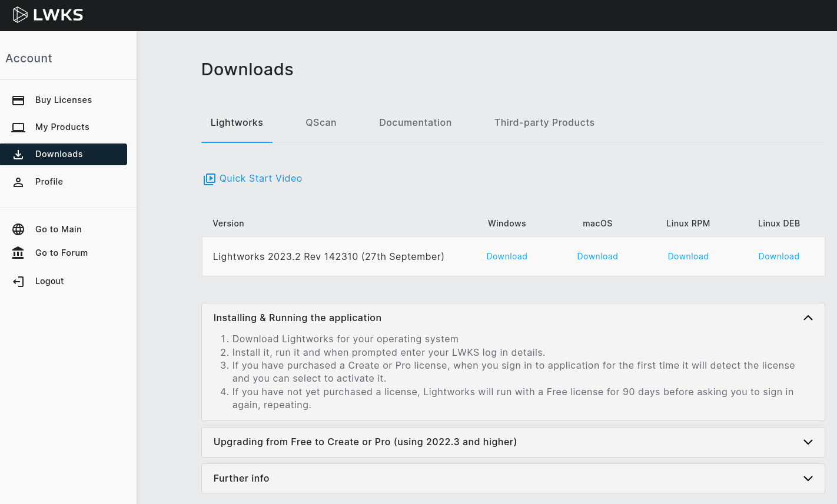The width and height of the screenshot is (837, 504).
Task: Download Lightworks for Windows
Action: [507, 256]
